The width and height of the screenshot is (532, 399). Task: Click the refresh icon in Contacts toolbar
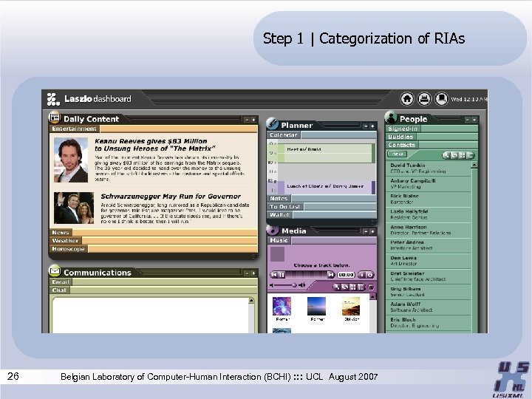pyautogui.click(x=454, y=155)
